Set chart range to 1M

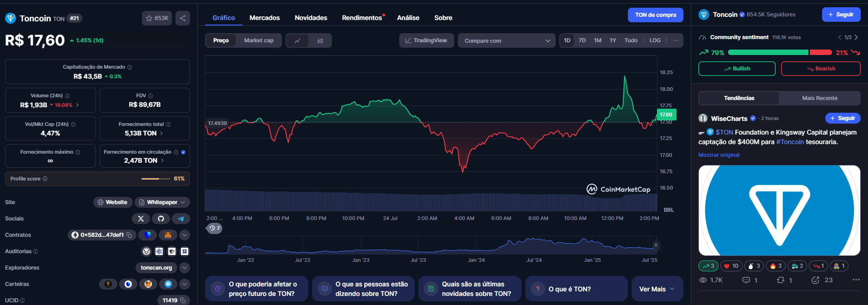(597, 40)
